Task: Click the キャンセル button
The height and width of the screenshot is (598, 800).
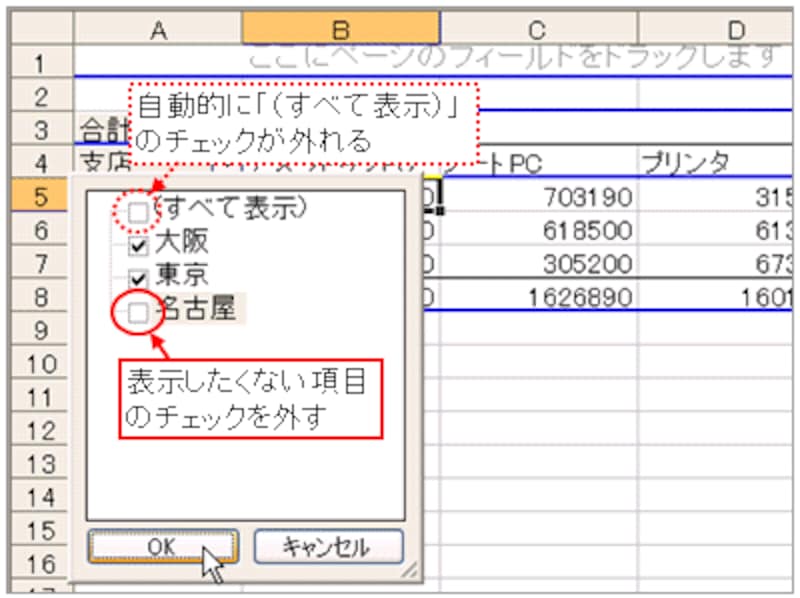Action: pos(328,546)
